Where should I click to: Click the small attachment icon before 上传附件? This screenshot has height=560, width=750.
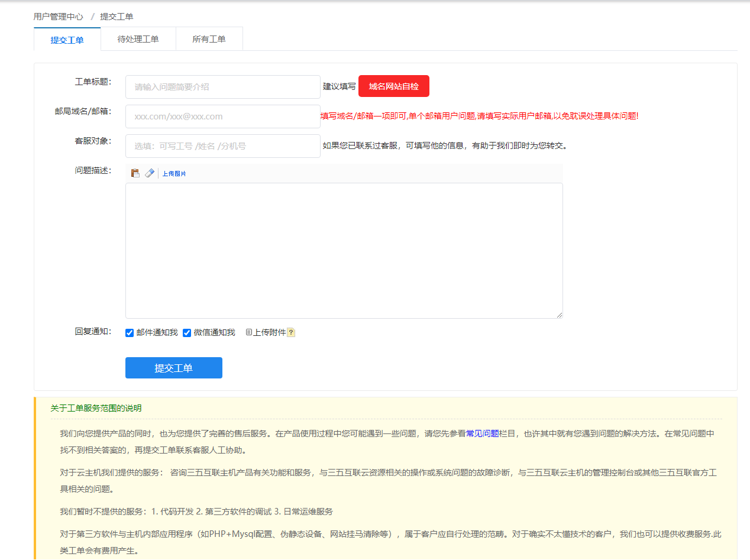(249, 333)
